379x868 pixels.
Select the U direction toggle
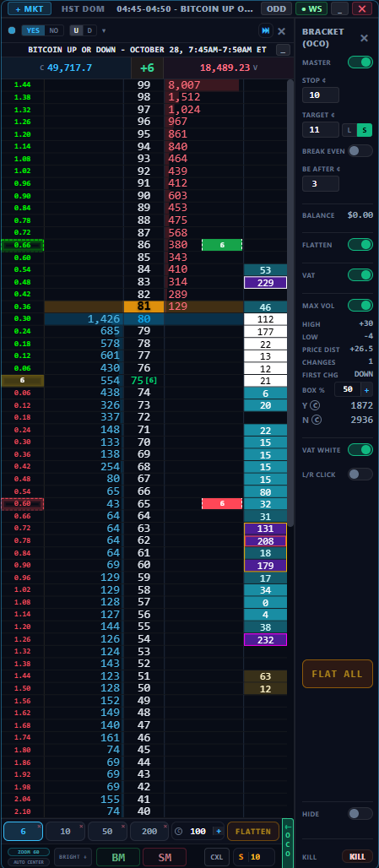pos(76,30)
